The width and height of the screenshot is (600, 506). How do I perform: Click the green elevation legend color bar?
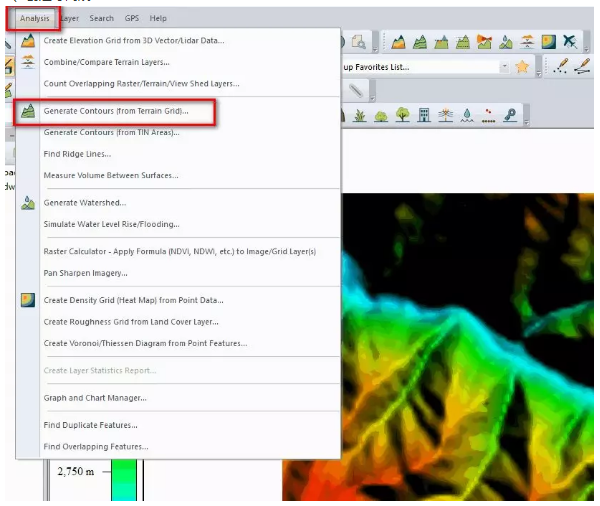124,480
